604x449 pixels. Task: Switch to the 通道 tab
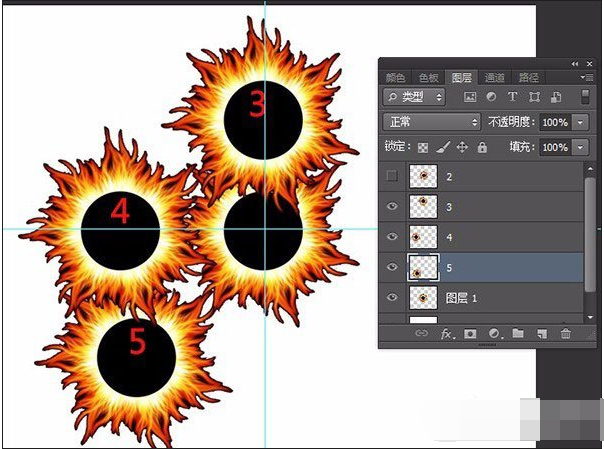point(494,77)
